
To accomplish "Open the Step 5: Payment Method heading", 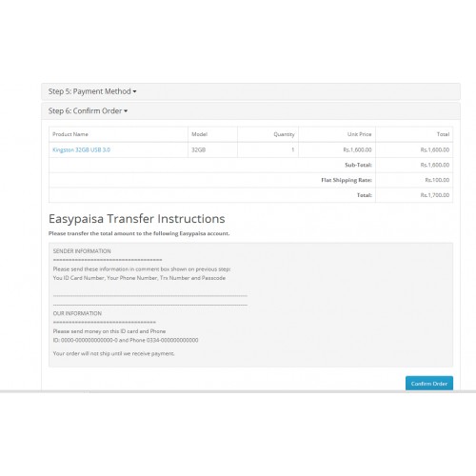I will tap(92, 91).
